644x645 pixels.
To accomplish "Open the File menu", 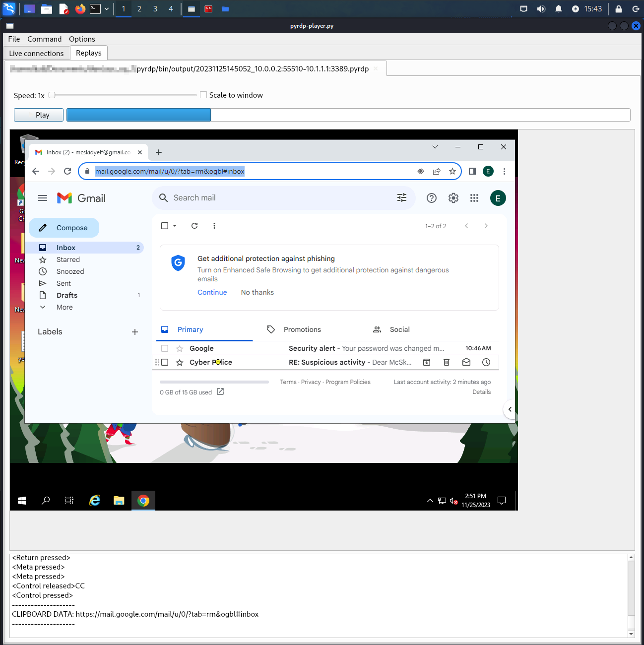I will pyautogui.click(x=14, y=39).
